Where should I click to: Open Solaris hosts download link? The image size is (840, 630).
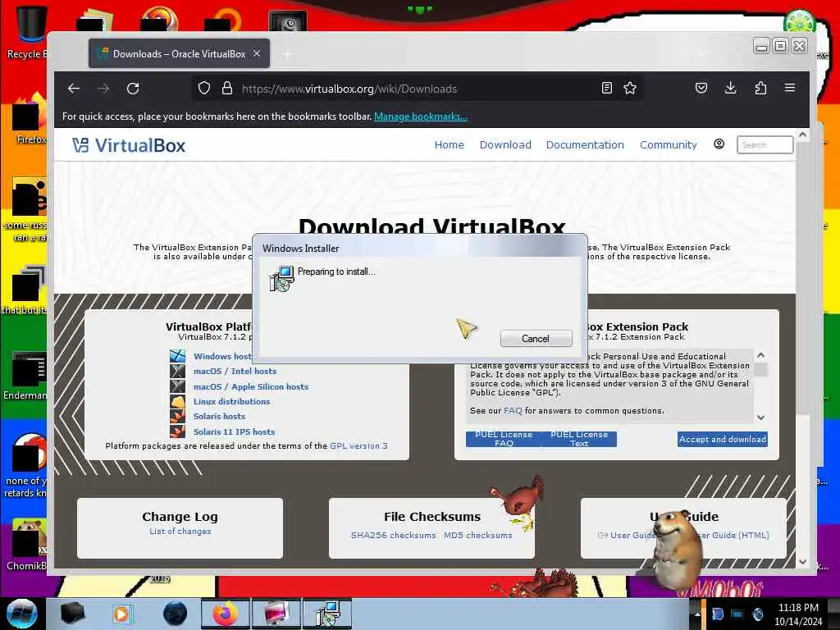tap(219, 416)
